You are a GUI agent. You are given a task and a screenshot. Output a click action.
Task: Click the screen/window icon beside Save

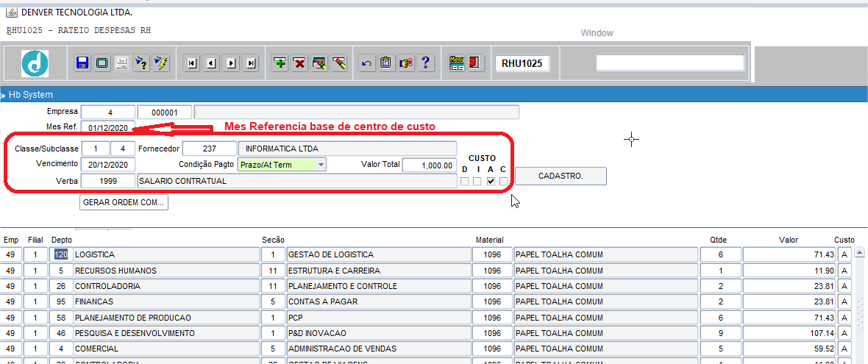[102, 63]
